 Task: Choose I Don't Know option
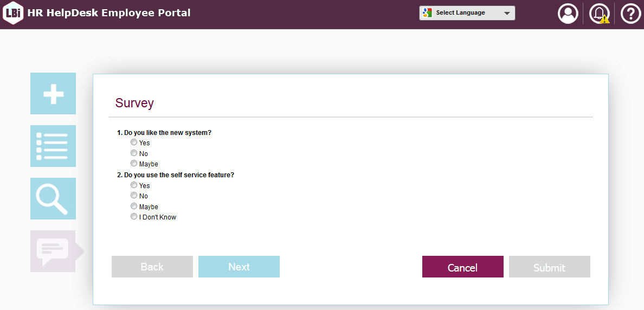134,217
